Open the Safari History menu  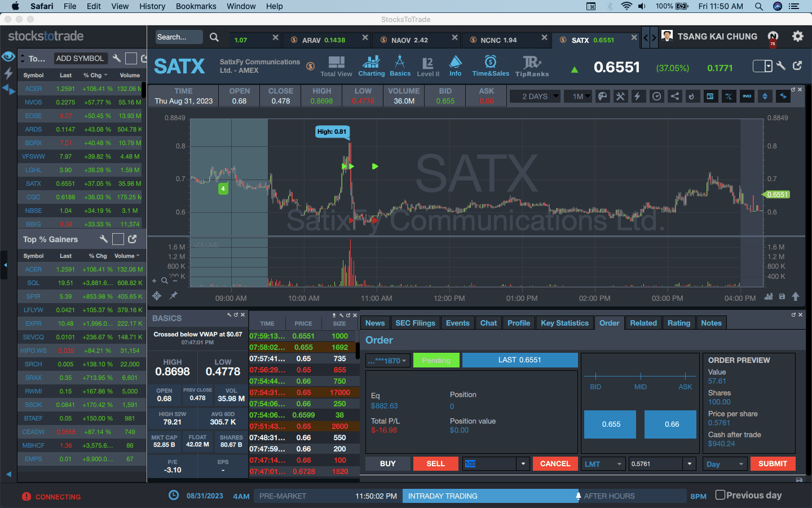coord(152,6)
